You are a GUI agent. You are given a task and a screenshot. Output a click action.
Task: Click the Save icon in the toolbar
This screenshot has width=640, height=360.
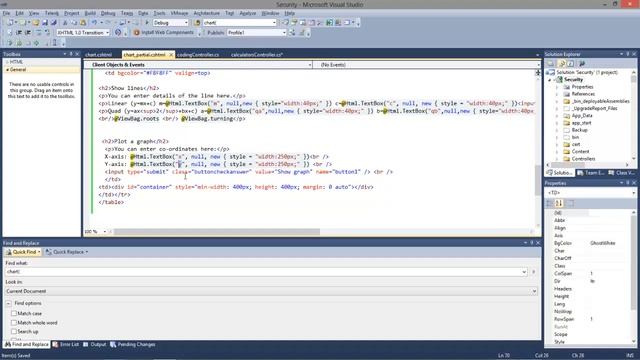click(x=45, y=23)
